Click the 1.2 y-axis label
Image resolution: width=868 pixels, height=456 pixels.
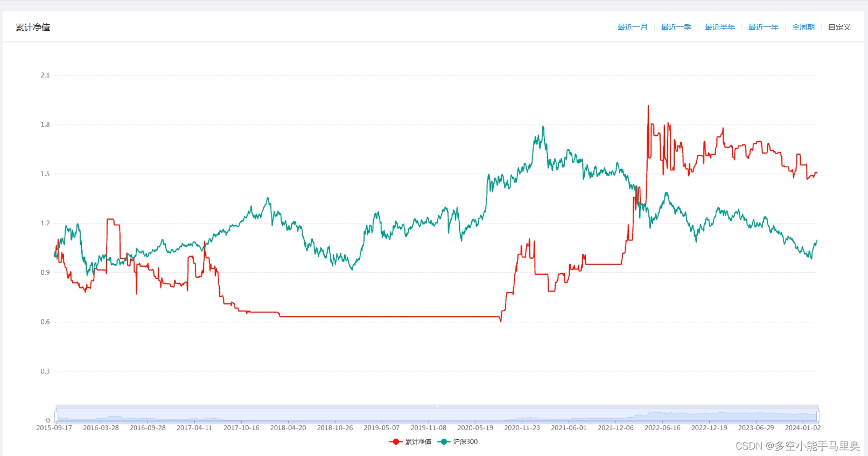click(45, 223)
